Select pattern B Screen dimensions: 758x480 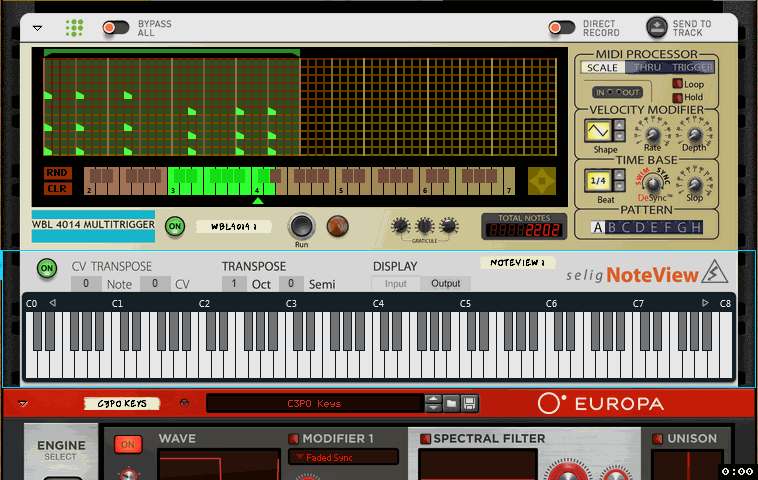click(x=612, y=227)
